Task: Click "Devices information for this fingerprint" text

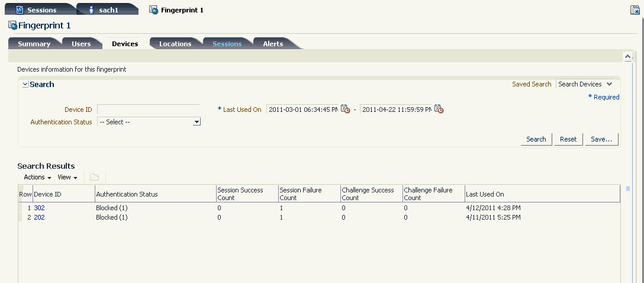Action: pos(72,69)
